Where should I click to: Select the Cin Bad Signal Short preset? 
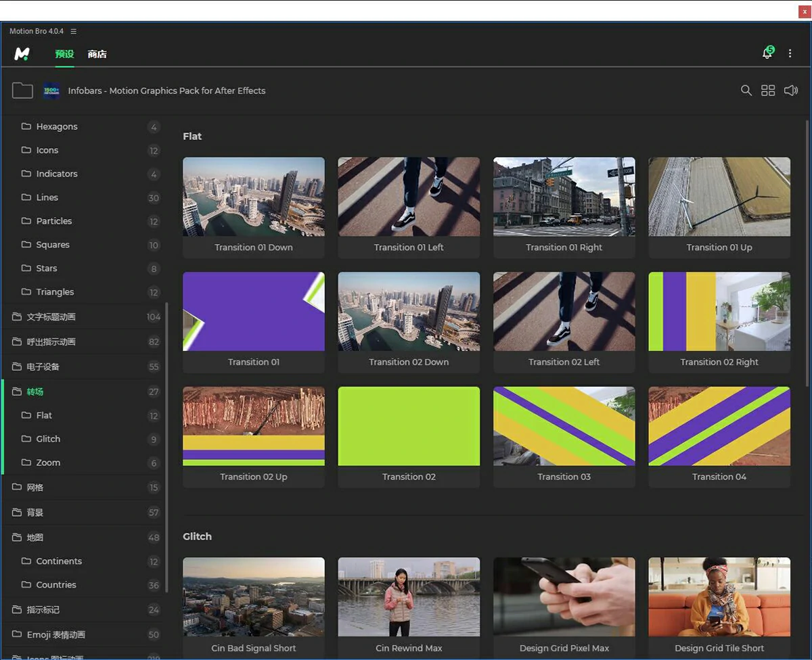click(254, 608)
